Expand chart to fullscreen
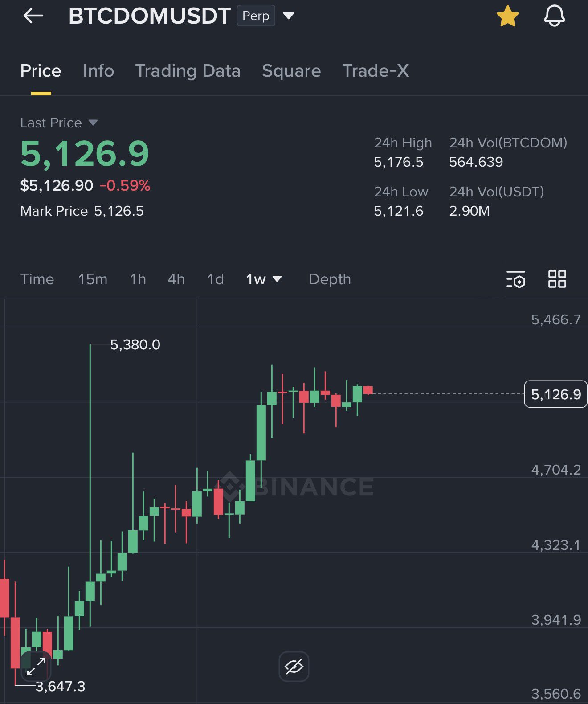The height and width of the screenshot is (704, 588). coord(36,666)
